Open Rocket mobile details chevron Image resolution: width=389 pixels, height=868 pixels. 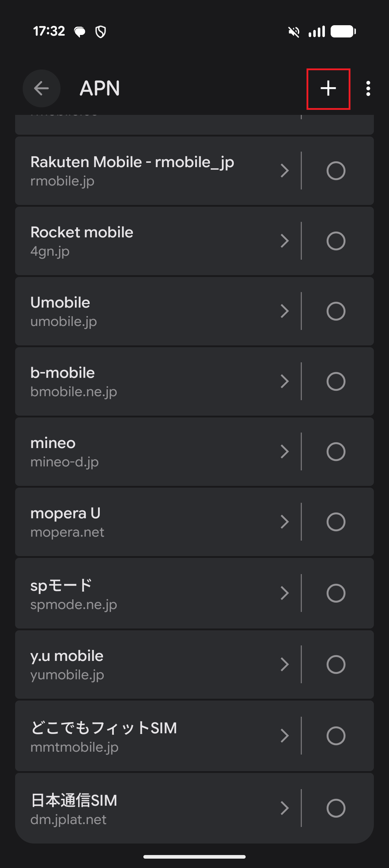point(285,241)
